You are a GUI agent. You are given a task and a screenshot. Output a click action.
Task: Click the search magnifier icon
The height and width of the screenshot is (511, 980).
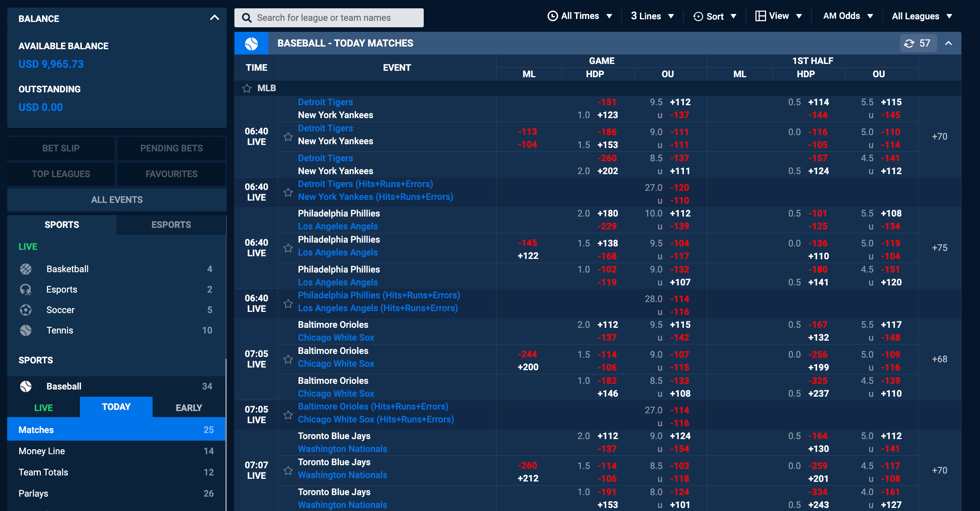coord(247,18)
